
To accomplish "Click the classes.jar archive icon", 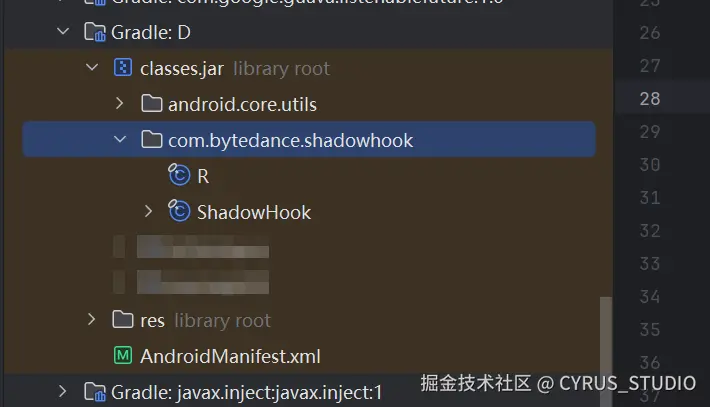I will (x=123, y=68).
